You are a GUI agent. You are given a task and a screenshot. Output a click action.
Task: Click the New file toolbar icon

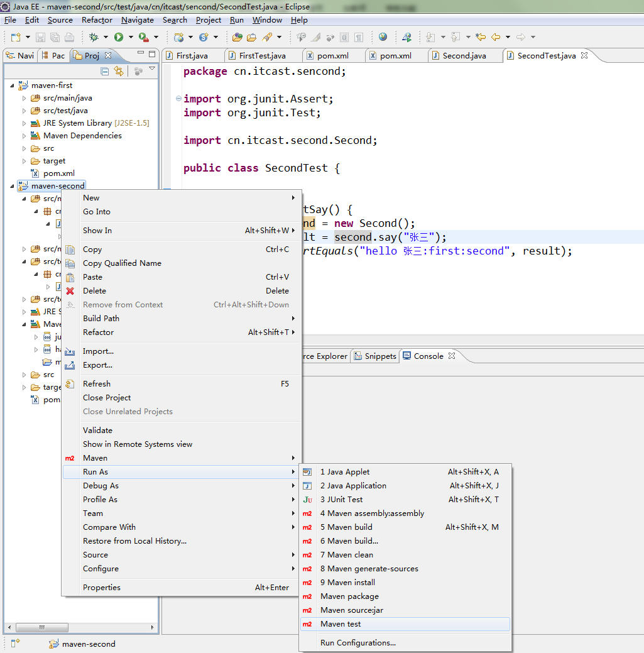coord(16,37)
